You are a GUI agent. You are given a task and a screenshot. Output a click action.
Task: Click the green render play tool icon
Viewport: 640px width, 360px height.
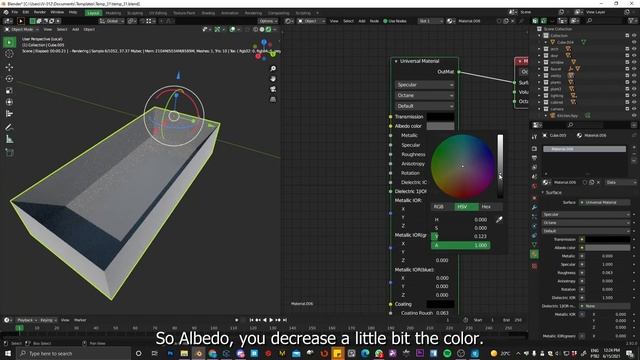click(x=9, y=42)
